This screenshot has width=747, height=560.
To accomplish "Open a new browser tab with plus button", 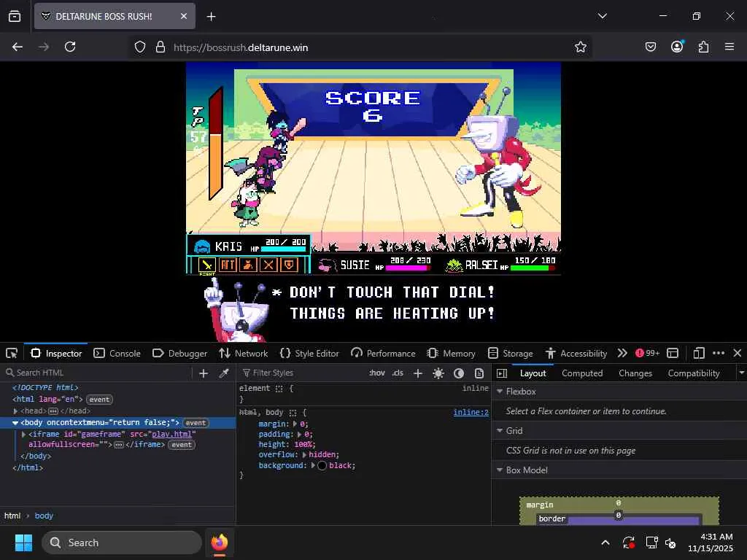I will tap(211, 17).
